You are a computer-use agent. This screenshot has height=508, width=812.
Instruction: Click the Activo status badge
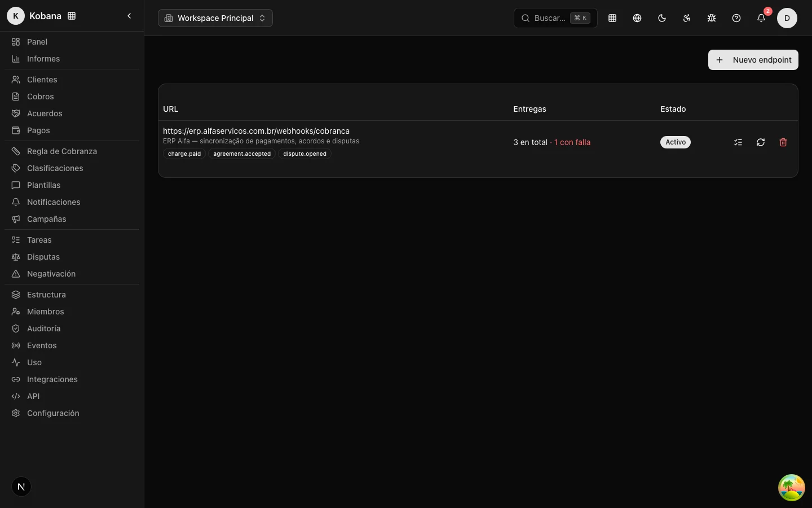pyautogui.click(x=676, y=142)
